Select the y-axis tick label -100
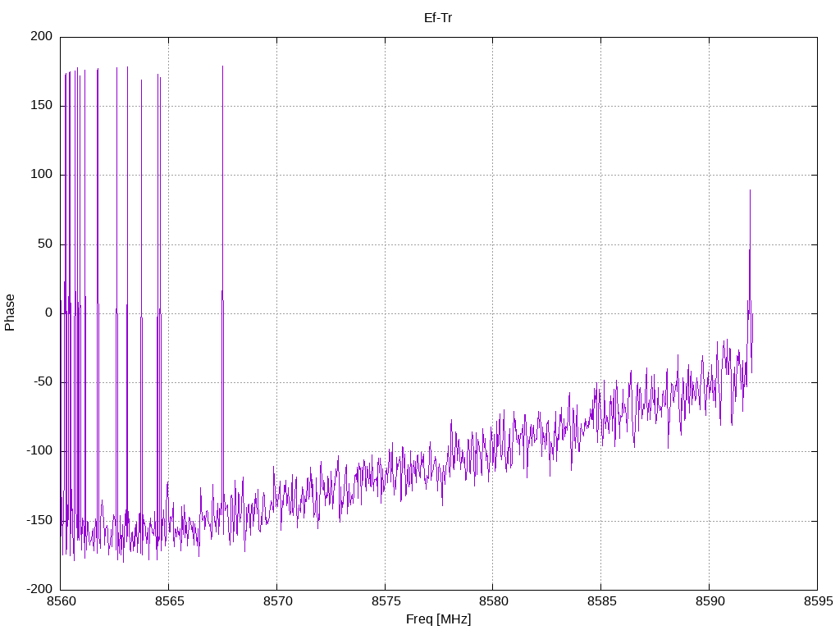The image size is (840, 630). (39, 451)
